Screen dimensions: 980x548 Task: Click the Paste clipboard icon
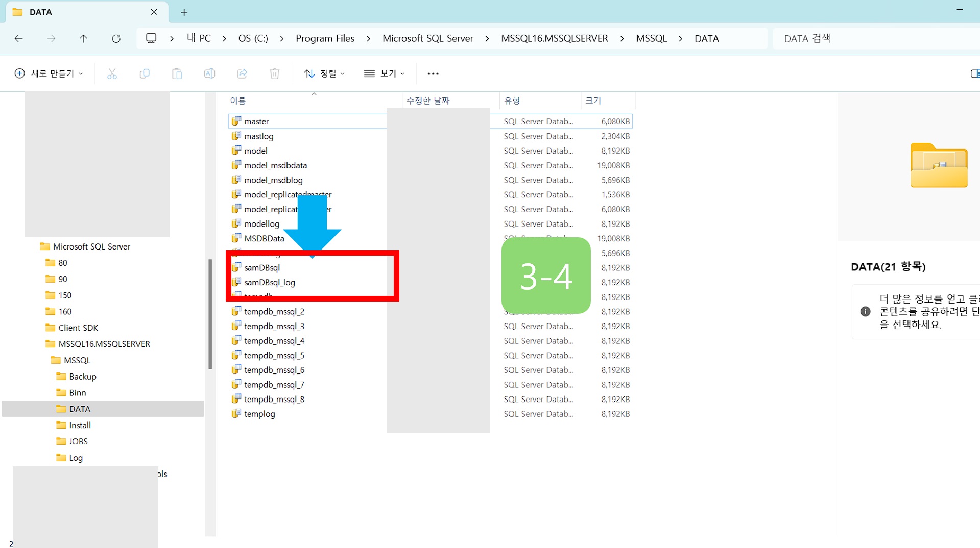[x=177, y=73]
